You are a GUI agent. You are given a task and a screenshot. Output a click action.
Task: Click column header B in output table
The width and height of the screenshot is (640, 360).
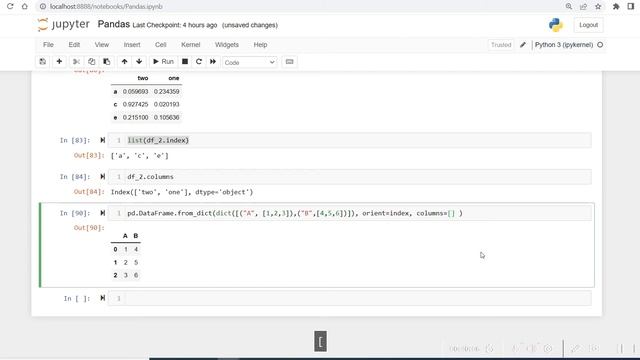[x=136, y=236]
